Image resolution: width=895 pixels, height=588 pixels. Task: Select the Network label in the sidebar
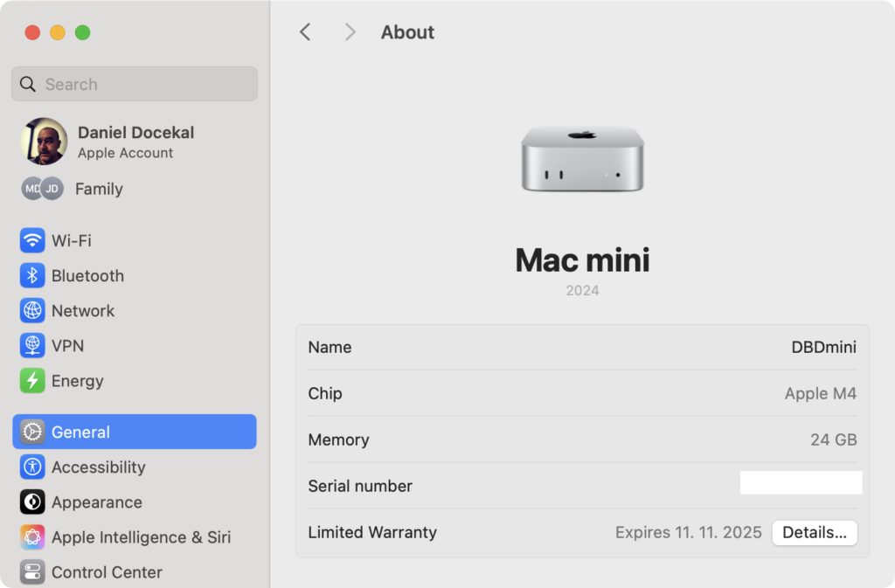[x=83, y=311]
